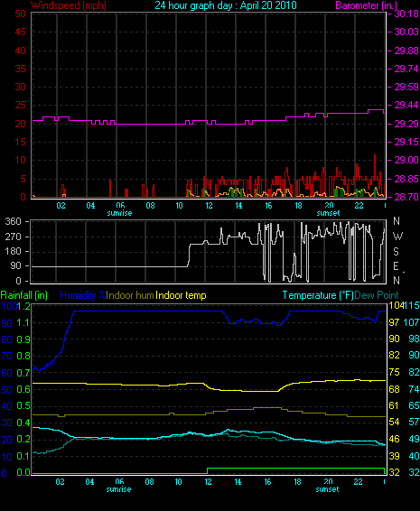Click the barometer reading "29.00"
This screenshot has height=511, width=420.
coord(406,160)
